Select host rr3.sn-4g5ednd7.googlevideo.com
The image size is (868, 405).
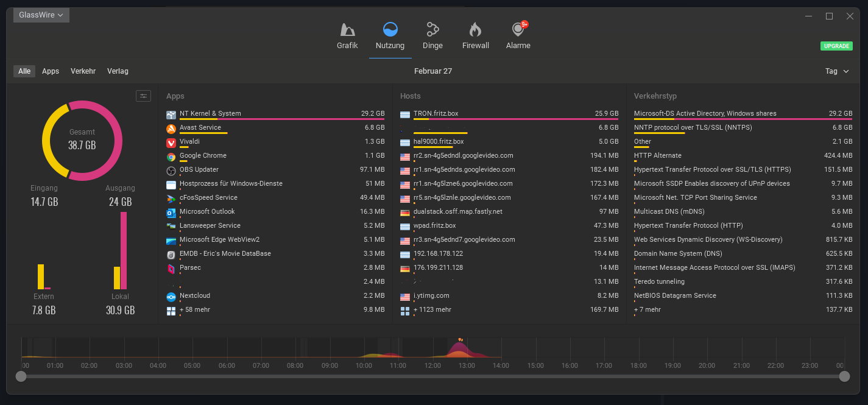(x=509, y=240)
